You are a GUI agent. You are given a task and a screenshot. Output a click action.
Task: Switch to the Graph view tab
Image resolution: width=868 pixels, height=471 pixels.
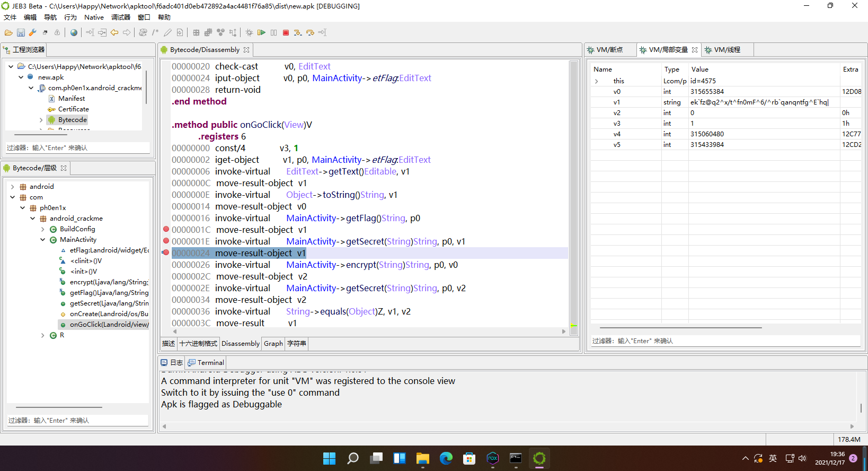point(273,344)
